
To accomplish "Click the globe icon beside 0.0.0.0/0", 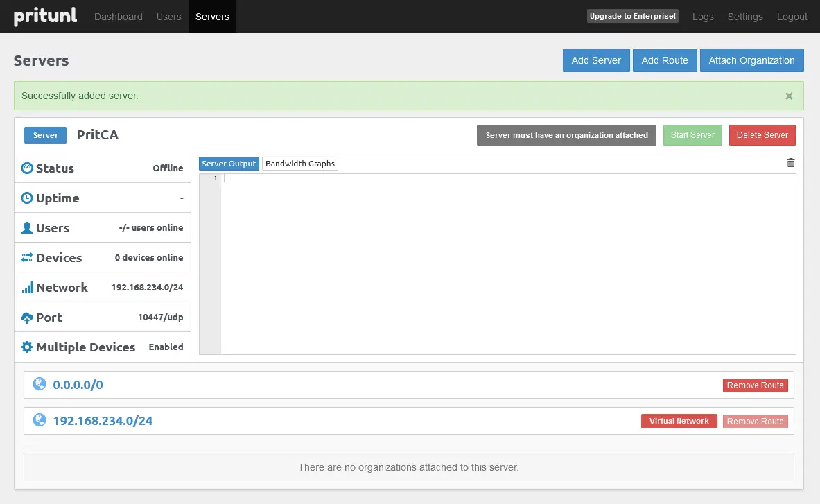I will 40,384.
